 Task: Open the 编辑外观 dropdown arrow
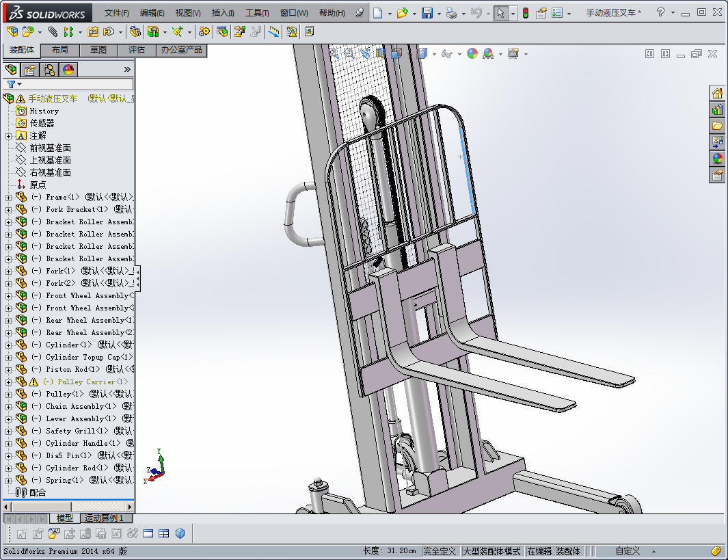click(x=500, y=53)
